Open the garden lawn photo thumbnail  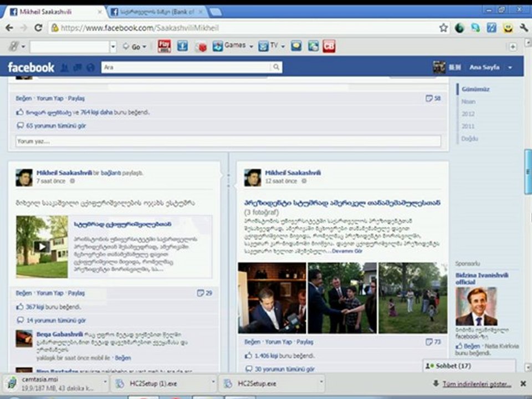click(x=413, y=298)
